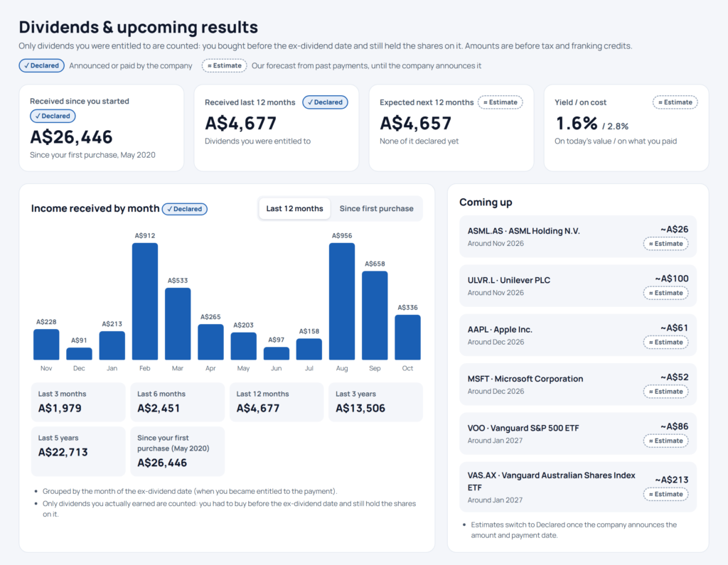Select the Last 3 years A$13,506 tile
This screenshot has height=565, width=728.
coord(375,402)
